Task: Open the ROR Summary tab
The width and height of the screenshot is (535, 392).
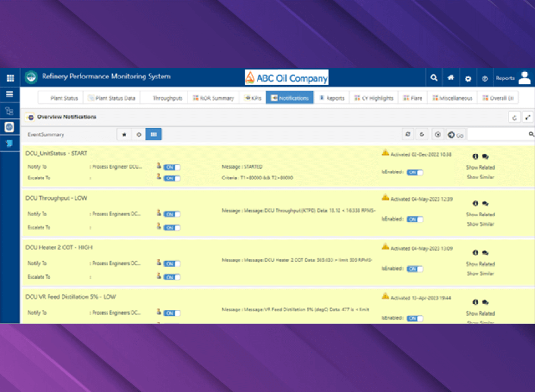Action: pos(213,98)
